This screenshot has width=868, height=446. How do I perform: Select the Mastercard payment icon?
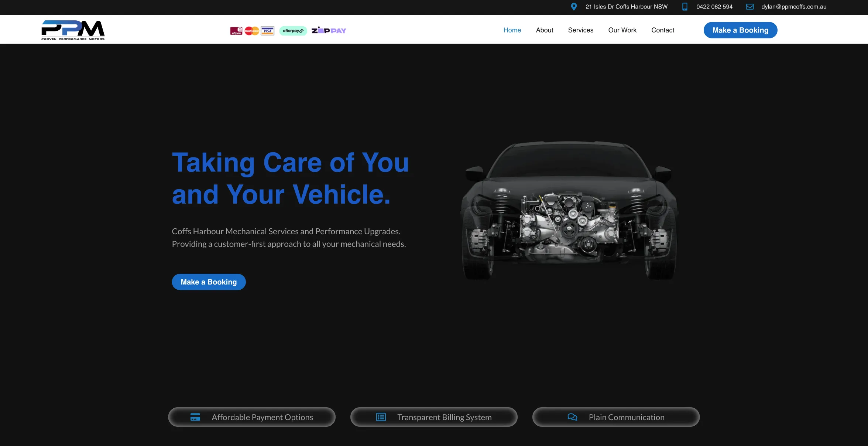pos(251,31)
